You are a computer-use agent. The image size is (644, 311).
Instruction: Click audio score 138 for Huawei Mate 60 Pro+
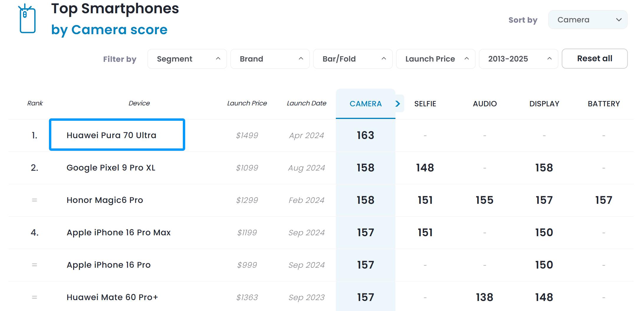(485, 297)
